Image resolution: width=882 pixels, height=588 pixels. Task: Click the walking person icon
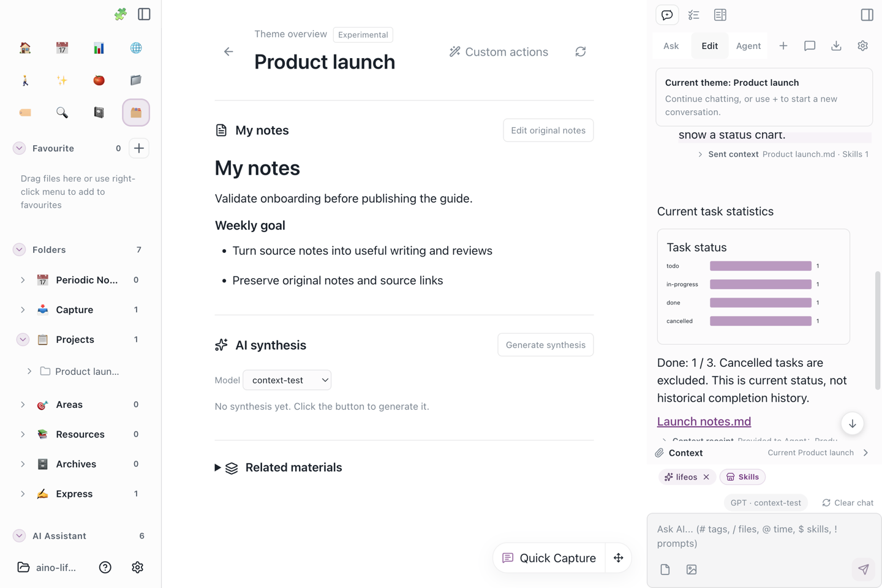pos(25,80)
